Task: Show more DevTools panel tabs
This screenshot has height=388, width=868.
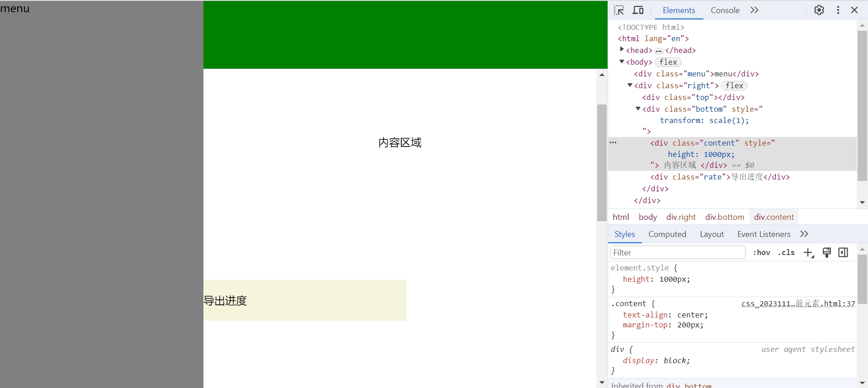Action: point(754,10)
